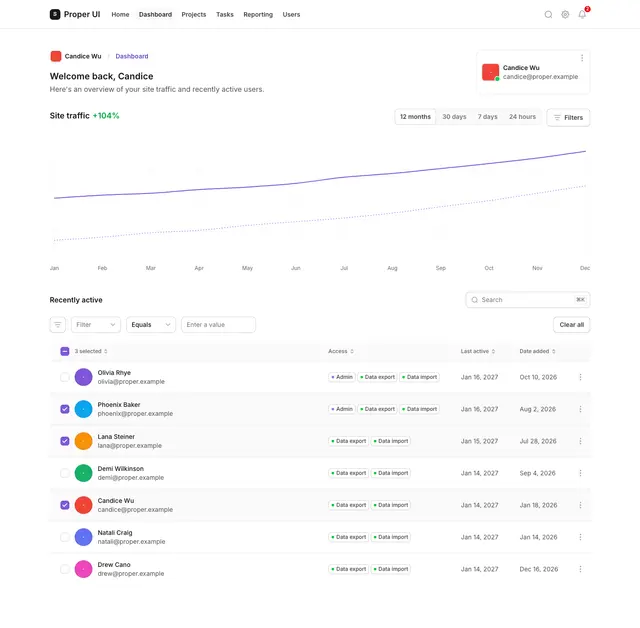Image resolution: width=640 pixels, height=628 pixels.
Task: Click the Dashboard breadcrumb link
Action: 131,56
